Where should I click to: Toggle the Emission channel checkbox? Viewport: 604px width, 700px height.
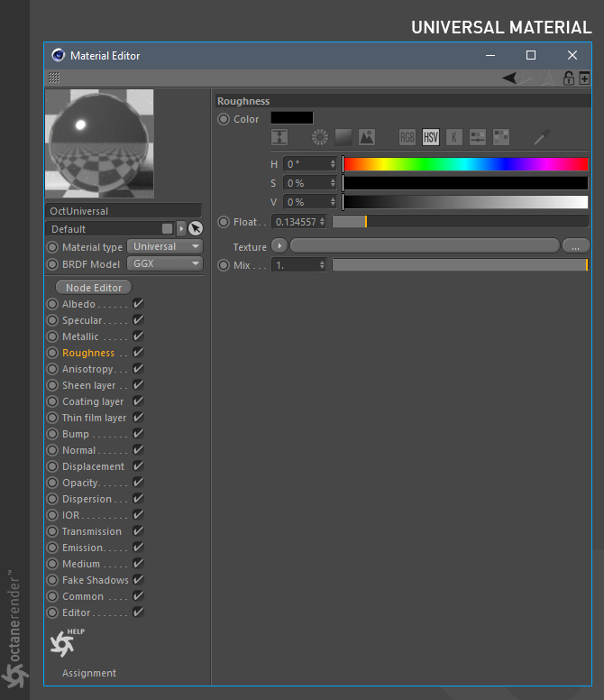[x=138, y=548]
